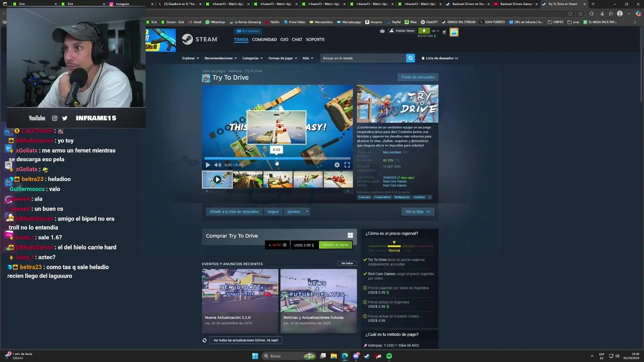Image resolution: width=644 pixels, height=362 pixels.
Task: Click the Seguir button
Action: (273, 212)
